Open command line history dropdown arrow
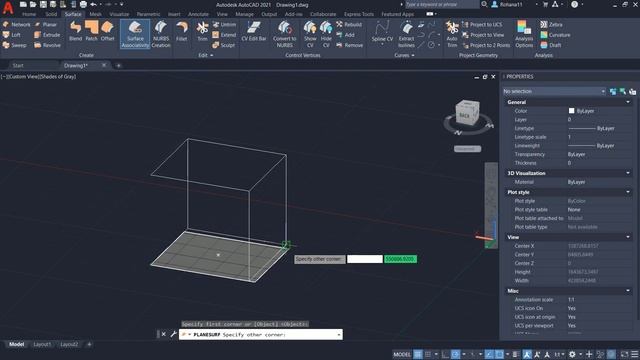Viewport: 640px width, 360px height. (338, 335)
